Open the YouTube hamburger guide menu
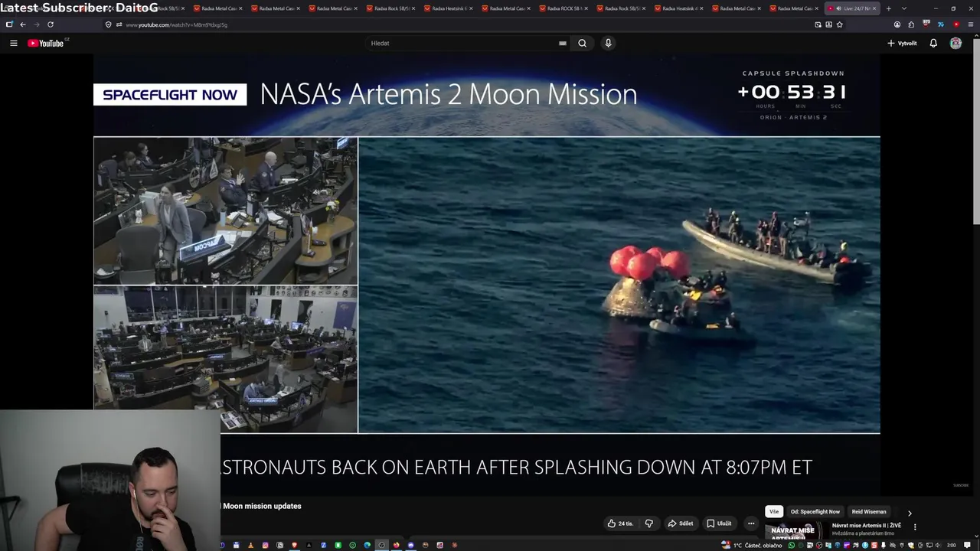Screen dimensions: 980x551 (13, 43)
